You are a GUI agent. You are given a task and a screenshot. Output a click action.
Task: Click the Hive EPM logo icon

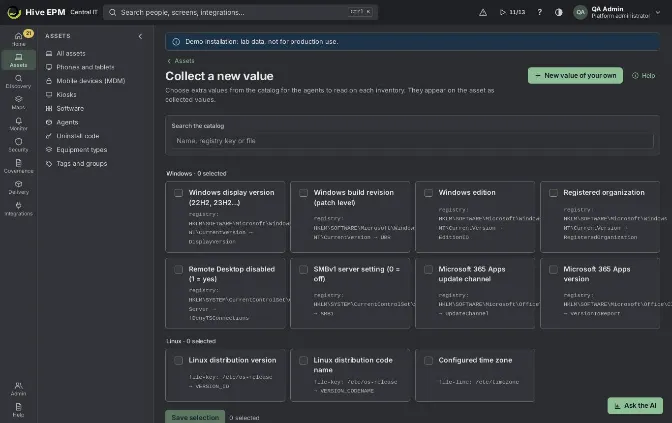point(14,12)
